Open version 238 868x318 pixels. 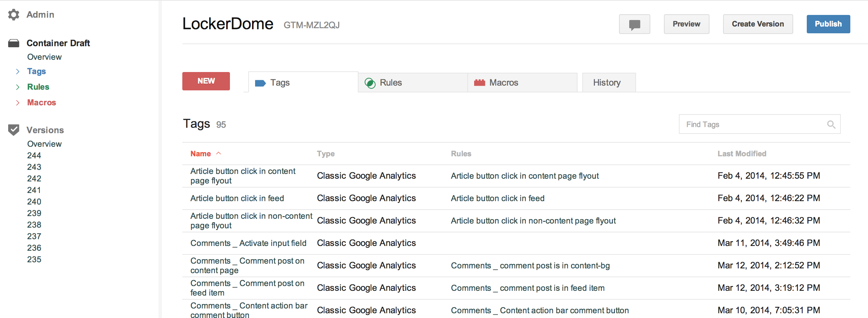pyautogui.click(x=34, y=225)
